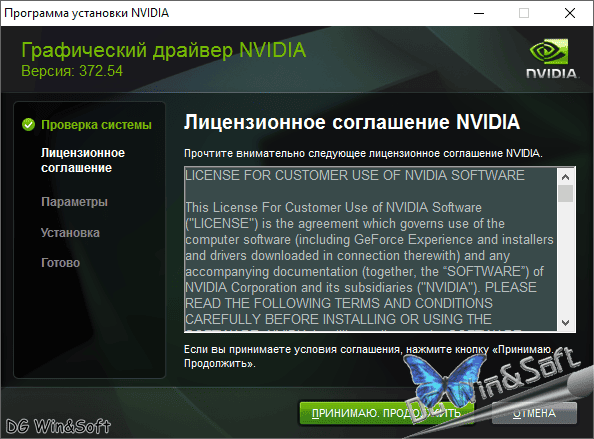Screen dimensions: 594x439
Task: Select the Проверка системы step
Action: [x=96, y=125]
